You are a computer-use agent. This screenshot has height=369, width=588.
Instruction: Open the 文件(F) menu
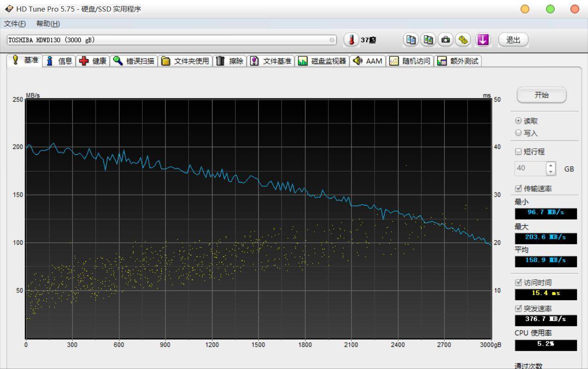[15, 24]
